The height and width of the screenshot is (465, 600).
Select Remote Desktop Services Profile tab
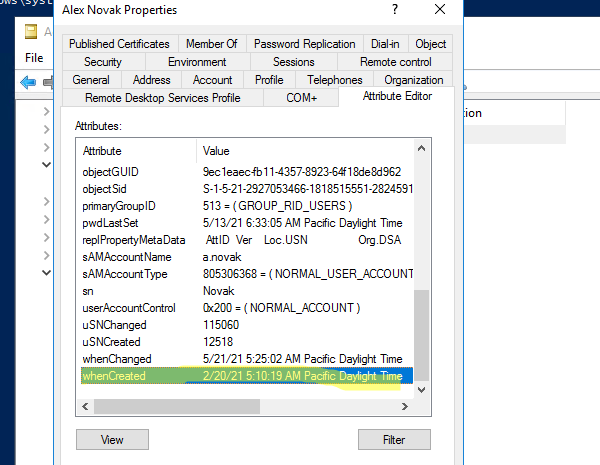click(x=163, y=98)
